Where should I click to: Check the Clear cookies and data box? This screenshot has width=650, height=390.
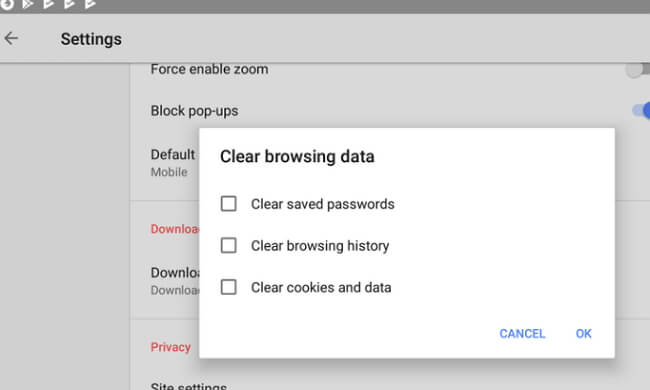[228, 287]
